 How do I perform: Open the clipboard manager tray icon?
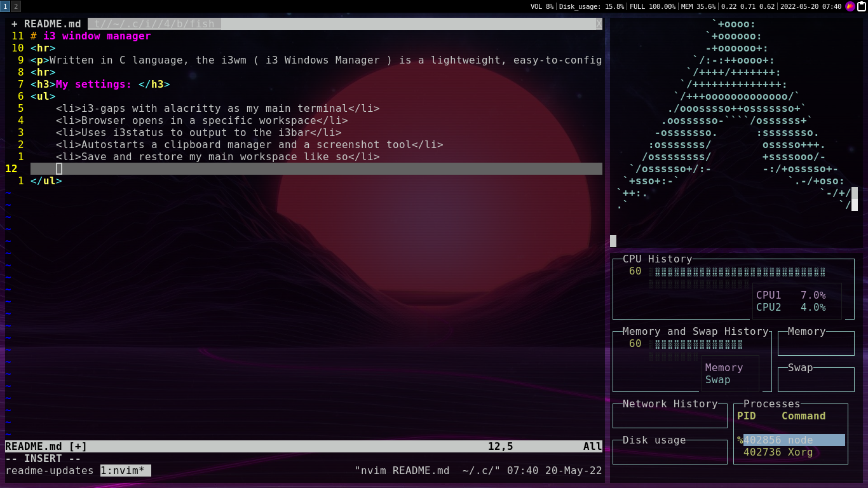tap(861, 6)
